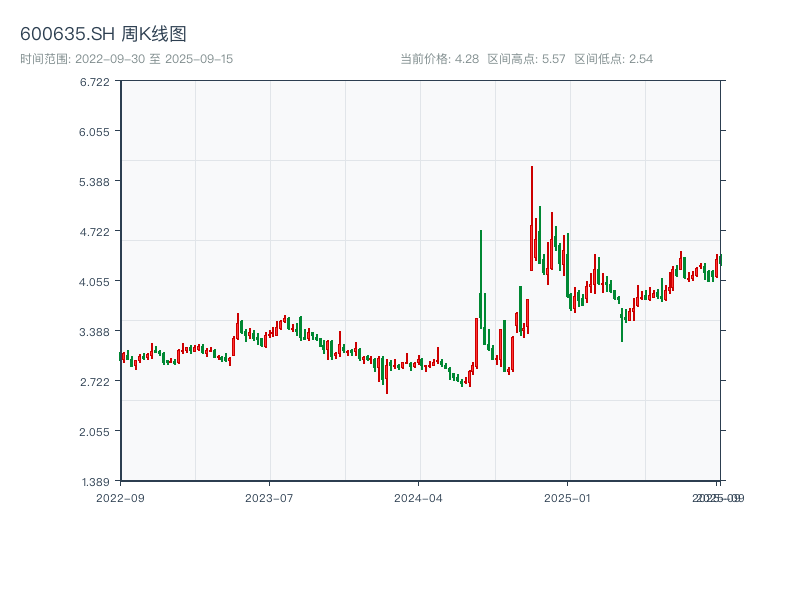Click the y-axis value 4.055
The image size is (800, 600).
pos(94,282)
